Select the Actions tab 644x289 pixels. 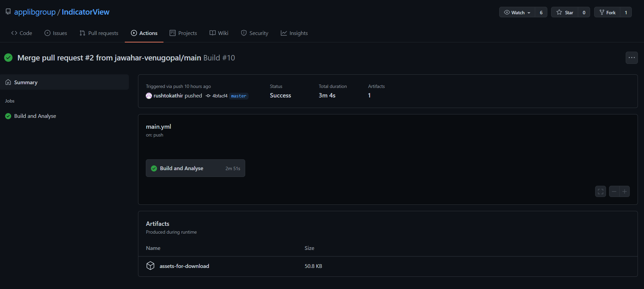tap(144, 33)
